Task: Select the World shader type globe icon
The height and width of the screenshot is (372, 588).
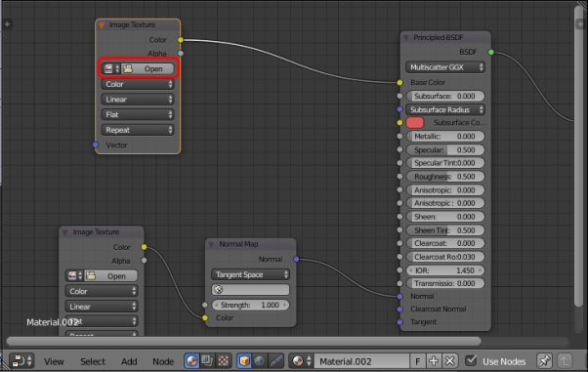Action: click(260, 361)
